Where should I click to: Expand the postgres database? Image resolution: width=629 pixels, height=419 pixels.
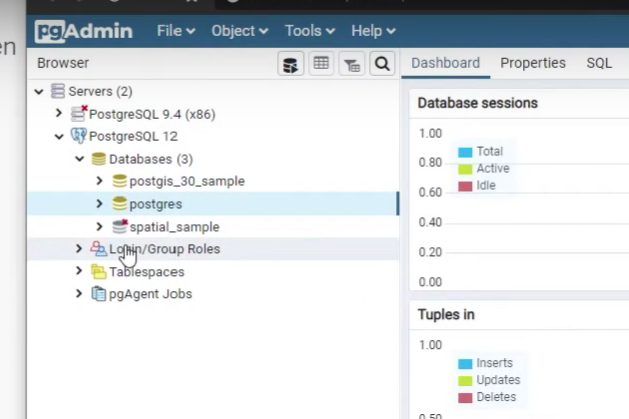(x=99, y=204)
